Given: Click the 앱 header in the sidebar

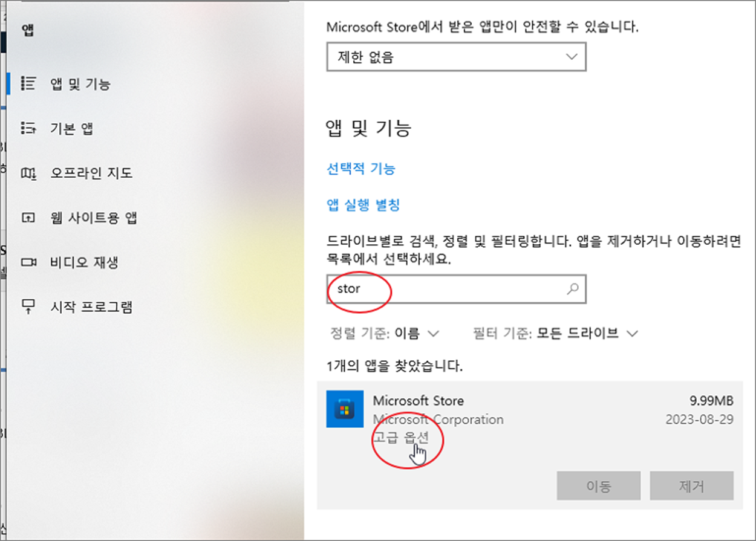Looking at the screenshot, I should [28, 31].
